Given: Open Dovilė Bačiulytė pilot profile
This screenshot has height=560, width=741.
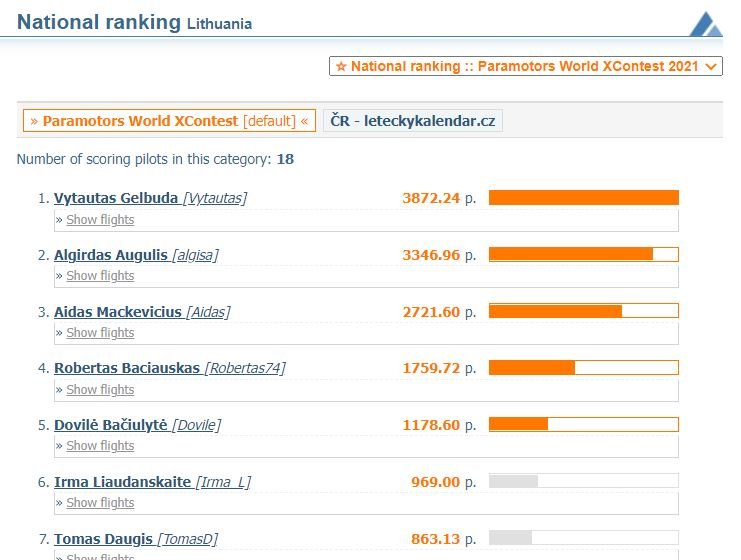Looking at the screenshot, I should [137, 425].
